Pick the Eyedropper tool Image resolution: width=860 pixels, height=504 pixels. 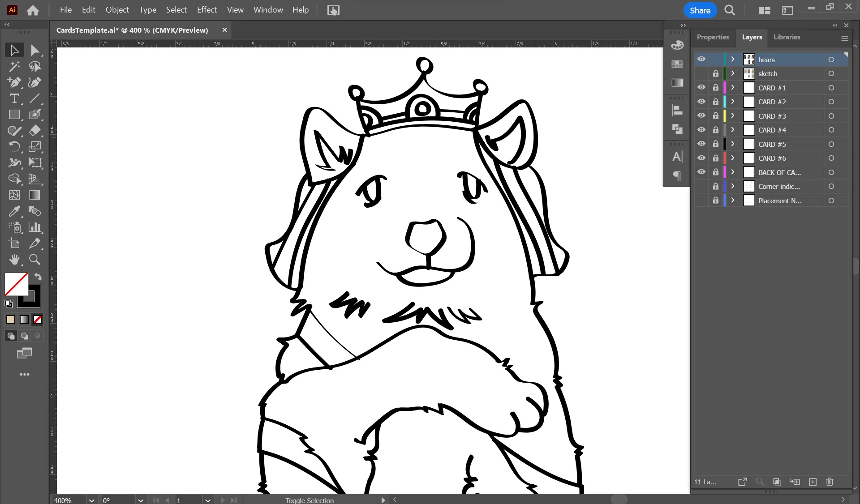[x=14, y=211]
